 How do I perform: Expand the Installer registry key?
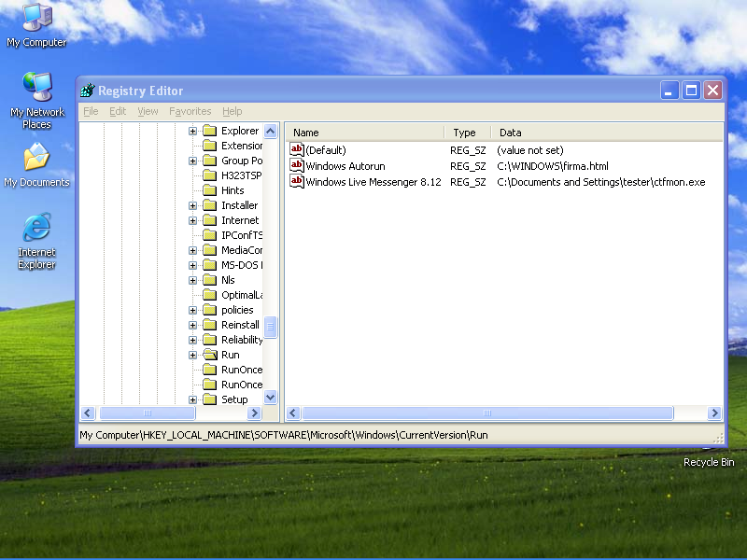click(192, 205)
